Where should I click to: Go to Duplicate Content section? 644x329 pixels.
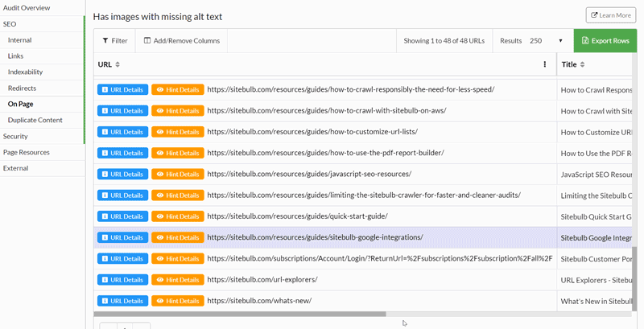point(35,120)
